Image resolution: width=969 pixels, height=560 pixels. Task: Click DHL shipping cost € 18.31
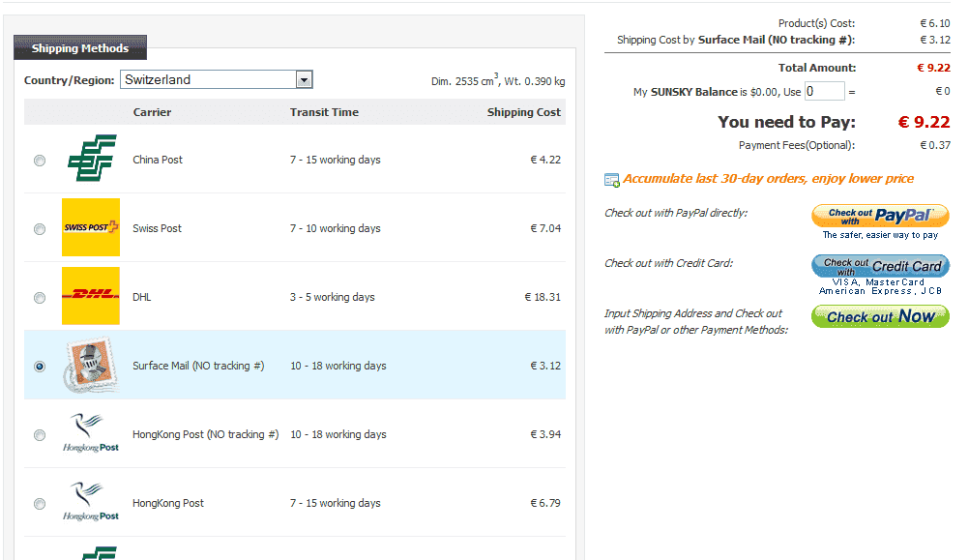pos(543,297)
